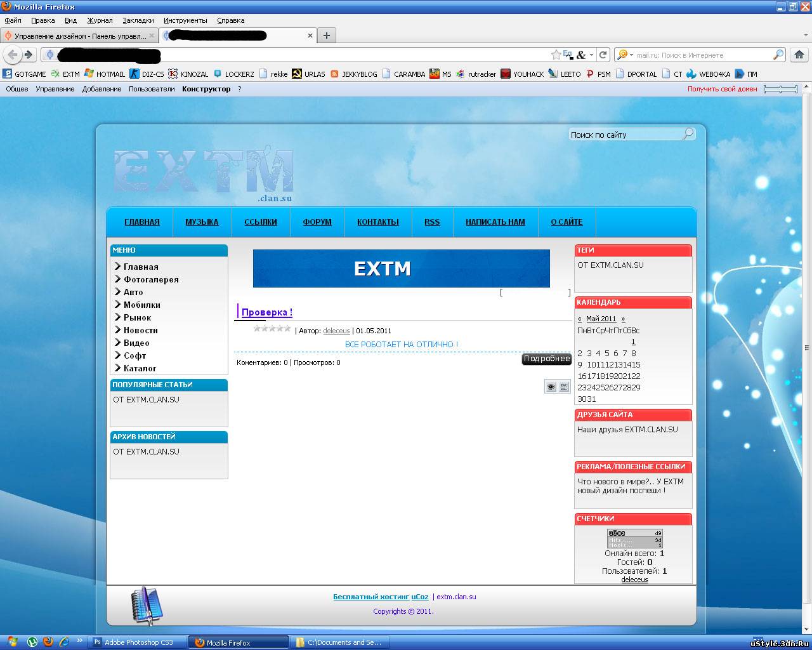Open the URLAS bookmark

tap(309, 74)
